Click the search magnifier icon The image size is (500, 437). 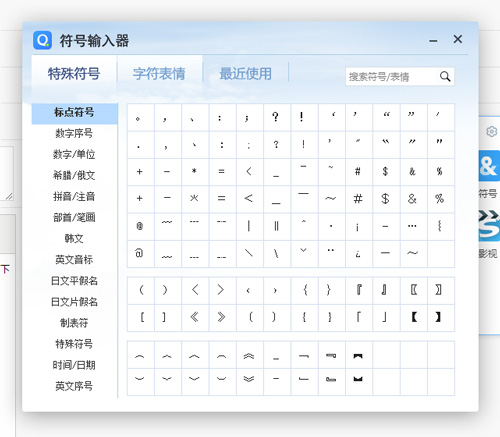tap(445, 77)
